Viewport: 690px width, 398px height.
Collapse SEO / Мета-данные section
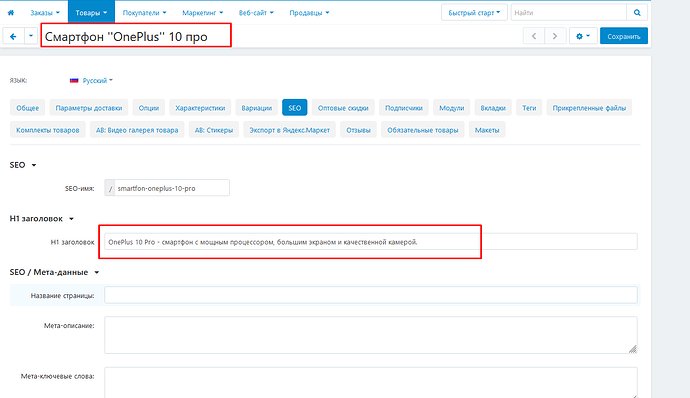pos(55,273)
